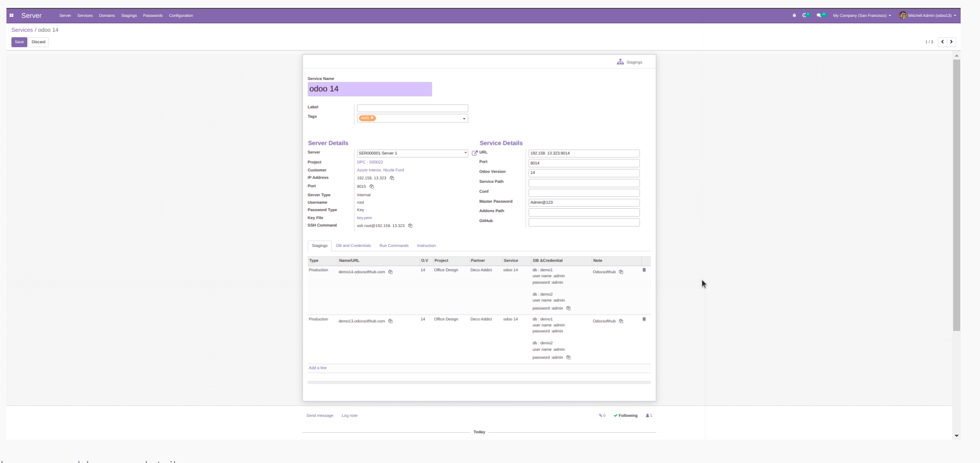Copy the IP Address 192.158. 13.323
This screenshot has width=980, height=463.
click(392, 178)
